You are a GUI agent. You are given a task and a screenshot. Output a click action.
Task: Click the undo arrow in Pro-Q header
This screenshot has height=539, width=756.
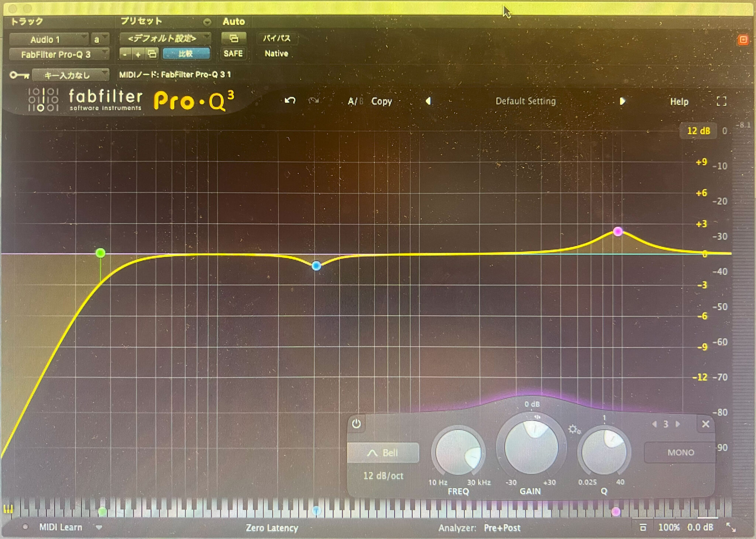[x=291, y=101]
